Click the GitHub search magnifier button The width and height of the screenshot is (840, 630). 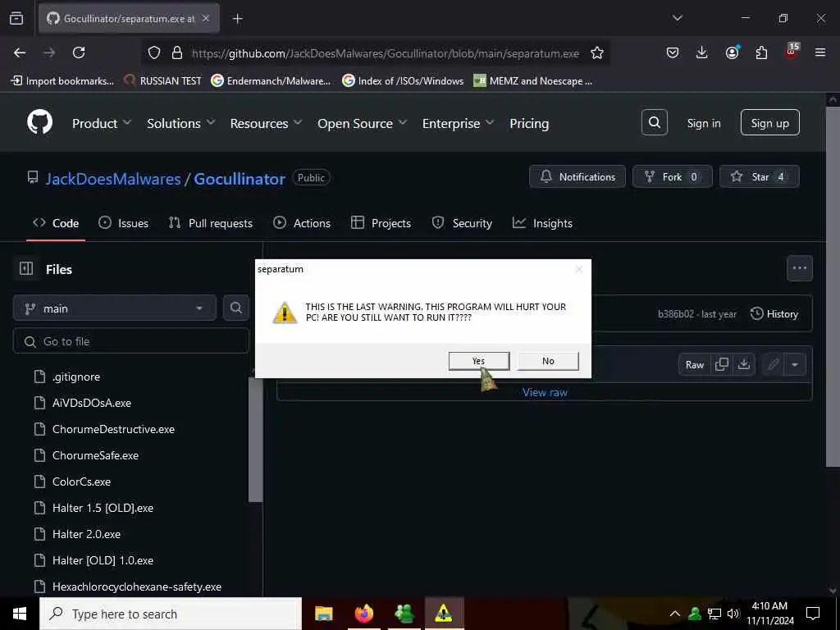(x=655, y=123)
